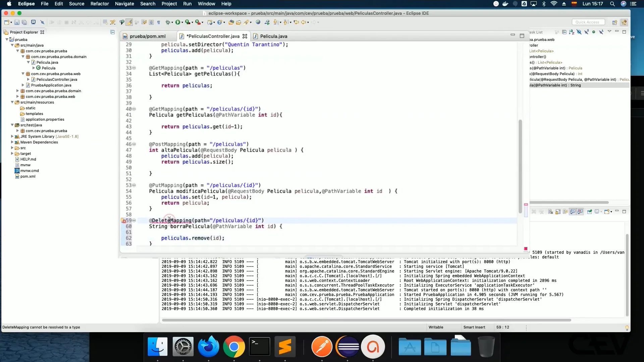Open the Refactor menu

click(100, 4)
